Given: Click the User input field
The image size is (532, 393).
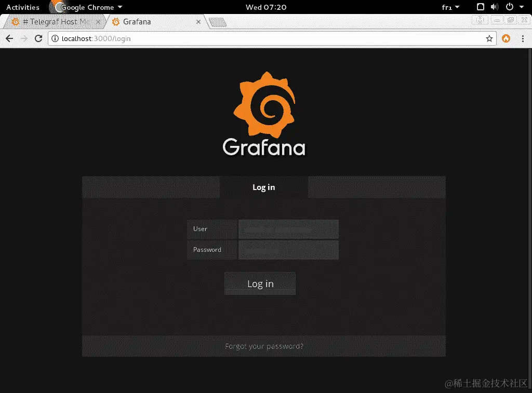Looking at the screenshot, I should pyautogui.click(x=288, y=229).
